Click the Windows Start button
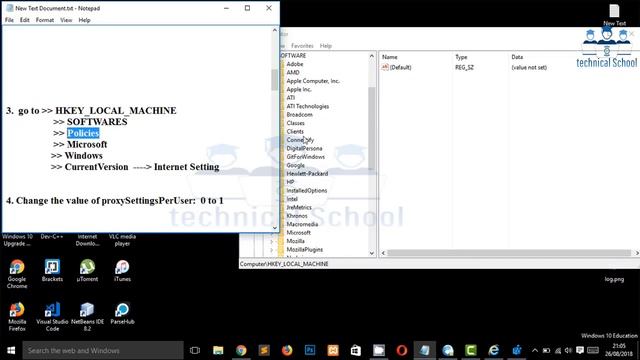The height and width of the screenshot is (360, 640). 11,350
